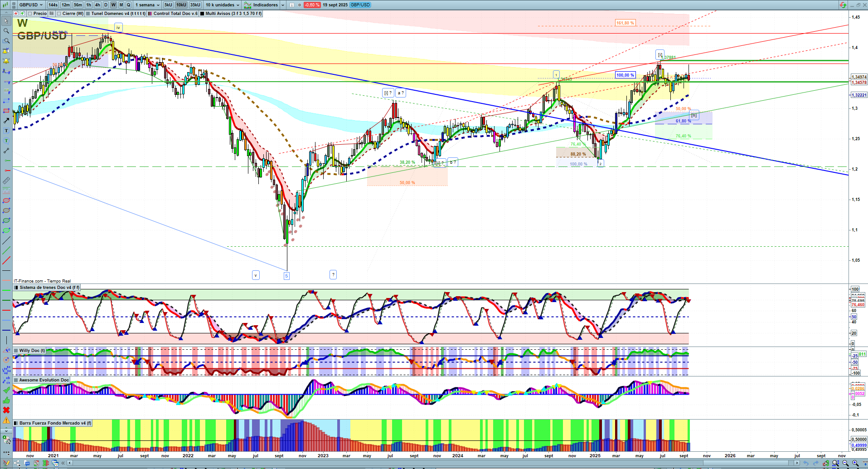Image resolution: width=868 pixels, height=469 pixels.
Task: Click the green checkmark icon
Action: coord(6,390)
